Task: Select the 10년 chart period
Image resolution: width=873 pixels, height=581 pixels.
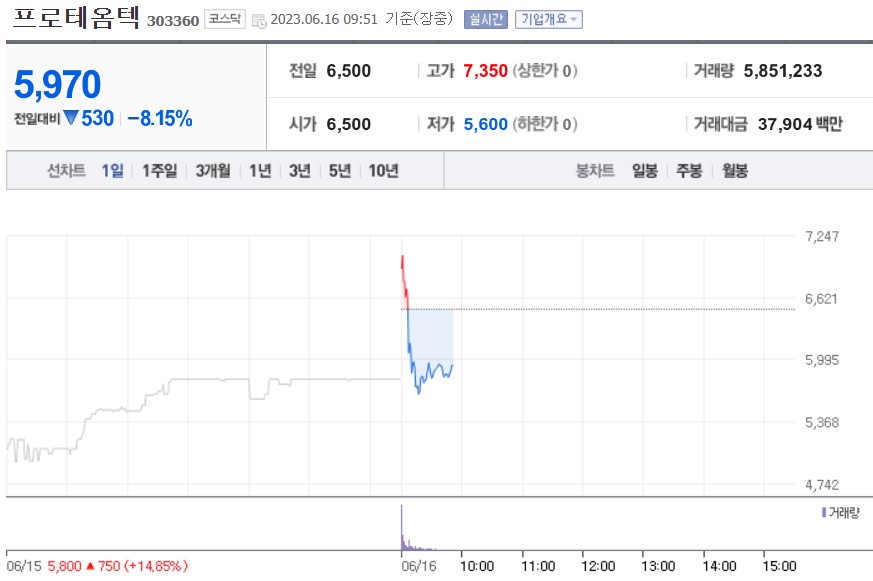Action: (383, 170)
